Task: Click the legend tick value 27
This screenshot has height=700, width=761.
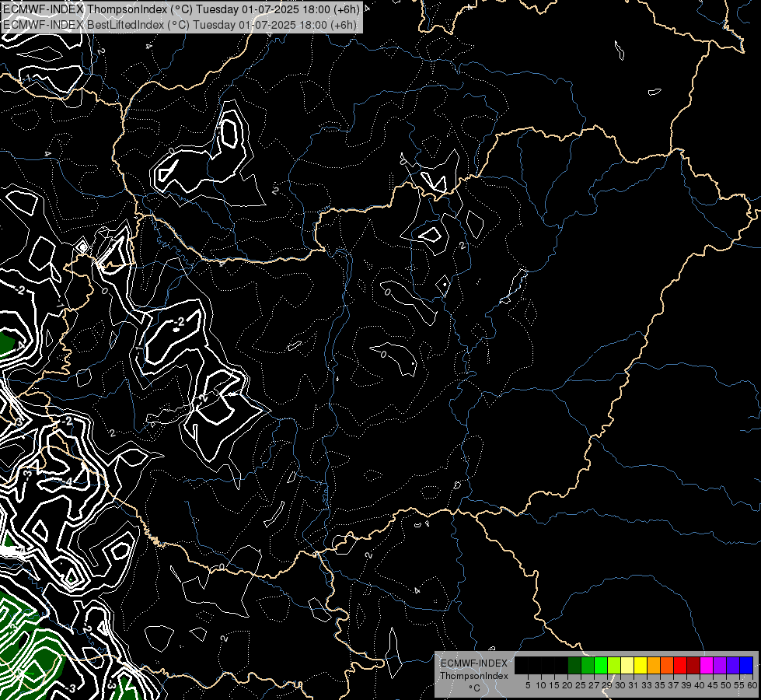Action: pos(594,685)
